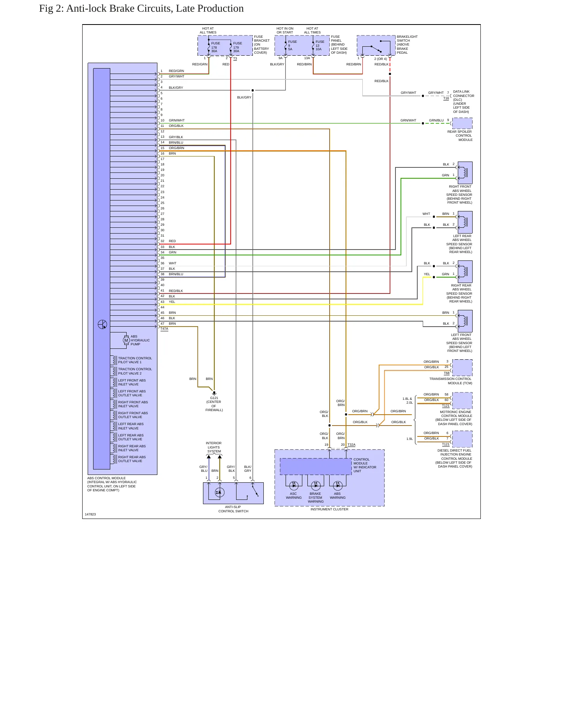
Task: Click the transmission control module (TCM) box
Action: (462, 368)
